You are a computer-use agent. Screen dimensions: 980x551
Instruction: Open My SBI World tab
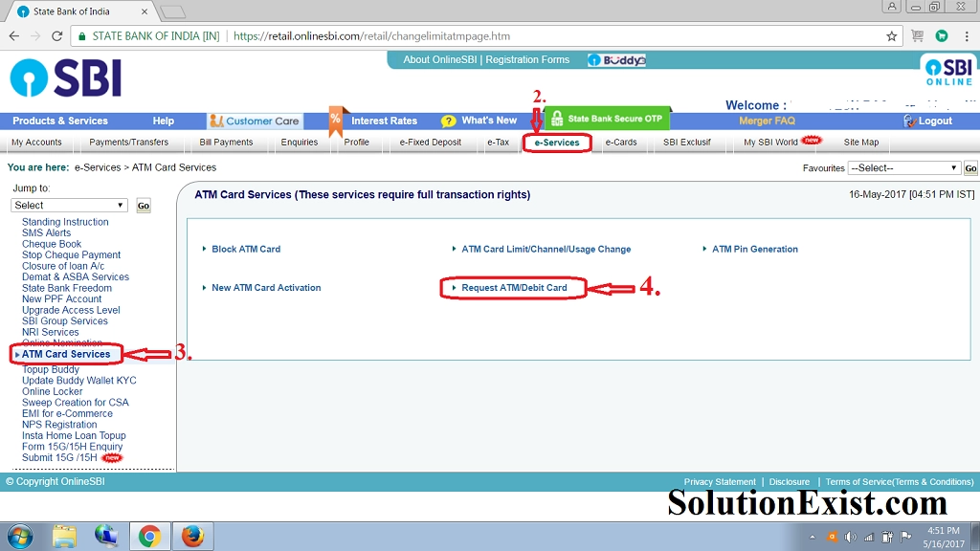[770, 143]
